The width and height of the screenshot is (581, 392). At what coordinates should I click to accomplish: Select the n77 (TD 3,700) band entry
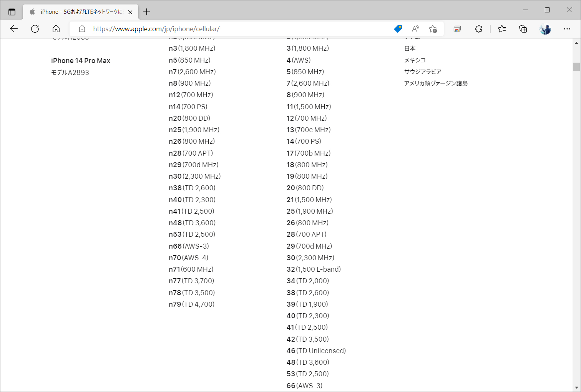click(191, 281)
